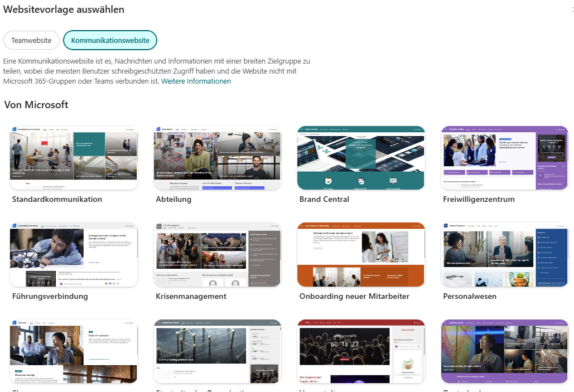The image size is (574, 392).
Task: Click the Führungsverbindung label
Action: [50, 296]
